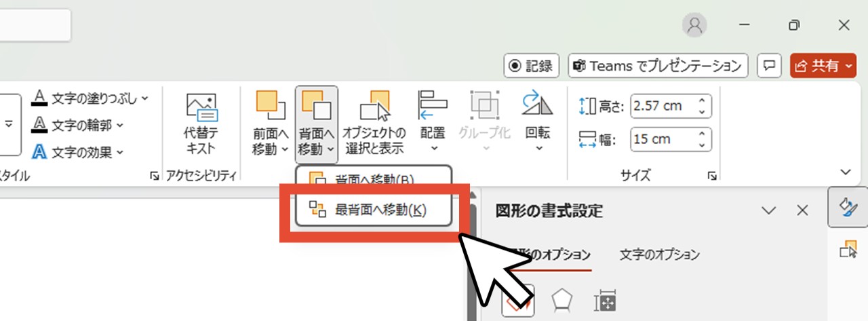Open WordArt style dialog launcher

[x=154, y=176]
